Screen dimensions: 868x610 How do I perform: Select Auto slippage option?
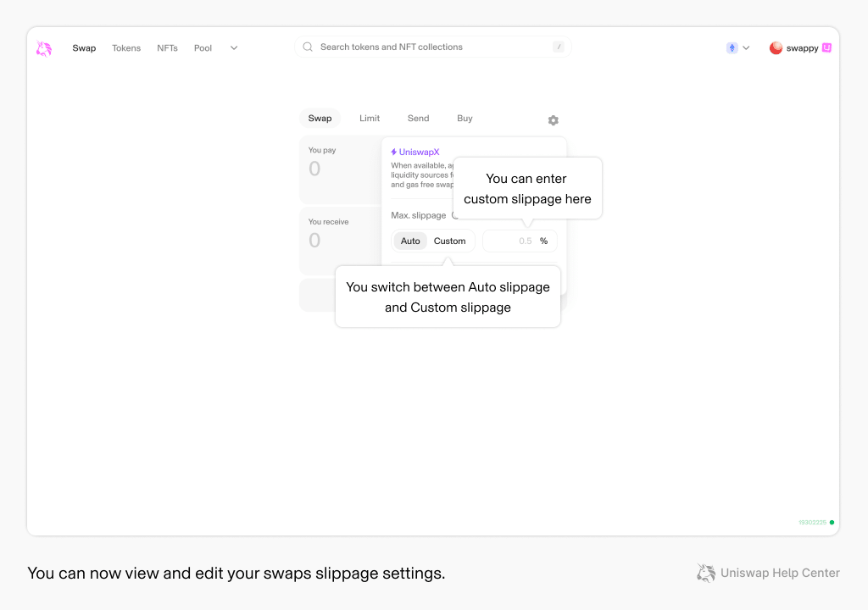[410, 241]
